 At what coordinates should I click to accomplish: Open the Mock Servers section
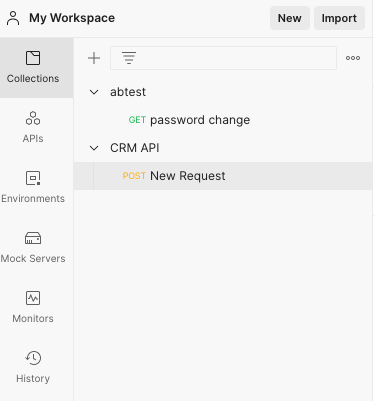tap(33, 248)
